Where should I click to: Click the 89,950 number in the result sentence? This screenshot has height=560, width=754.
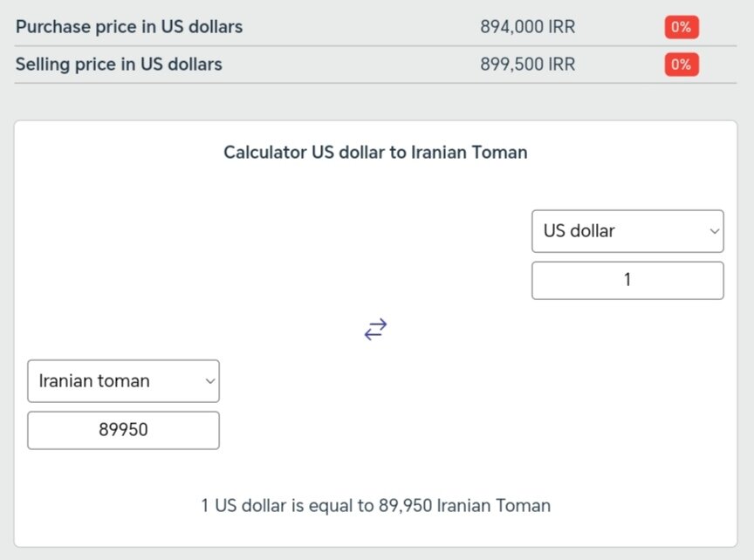[x=405, y=506]
